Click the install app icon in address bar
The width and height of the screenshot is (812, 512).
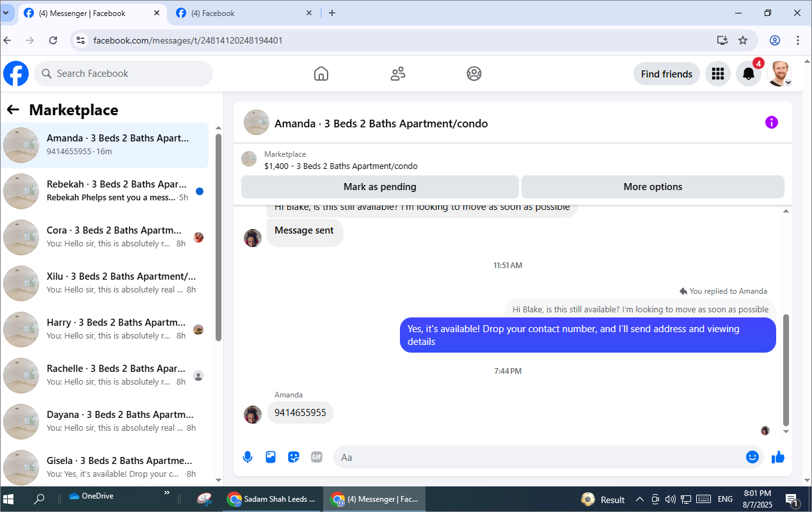tap(722, 40)
